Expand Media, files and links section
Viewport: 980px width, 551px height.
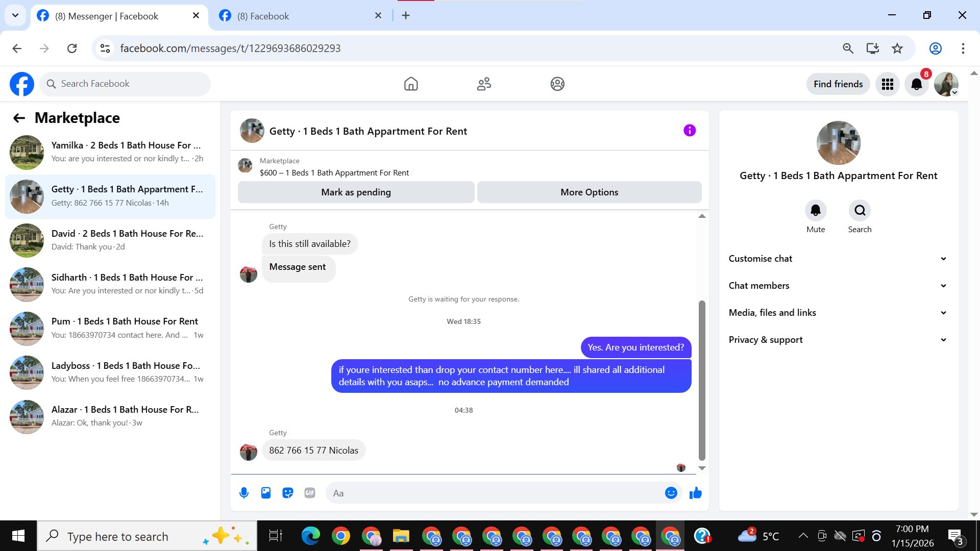tap(838, 313)
